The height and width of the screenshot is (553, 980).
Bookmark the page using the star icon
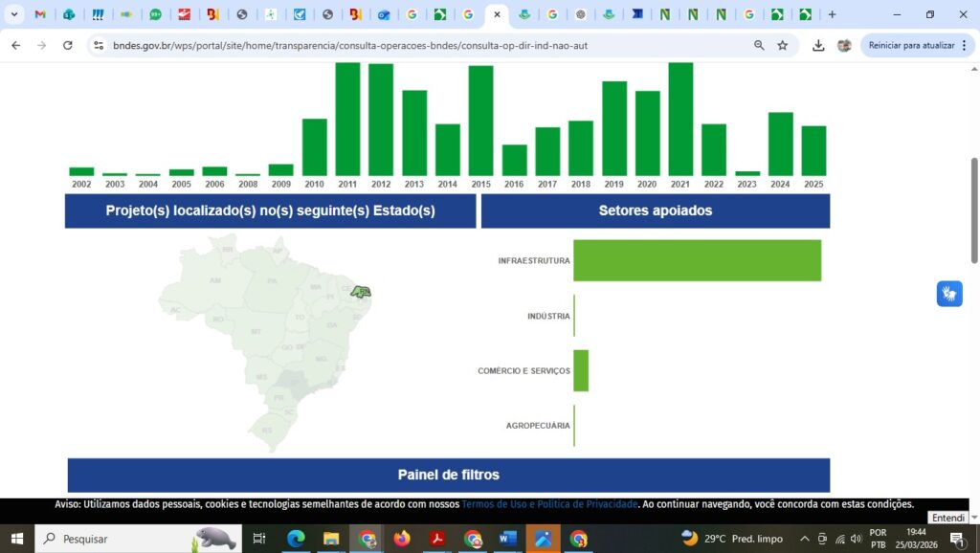pos(783,45)
